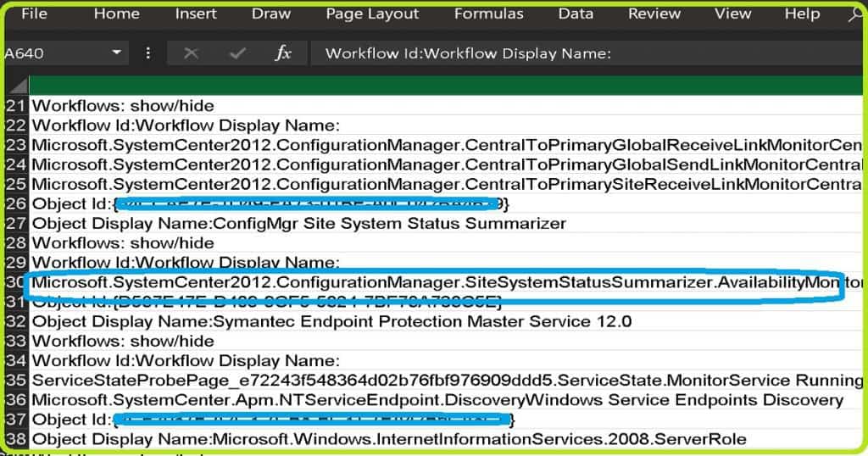Select 'Windows Service Endpoints Discovery' cell row 36
Viewport: 868px width, 456px height.
pos(446,400)
